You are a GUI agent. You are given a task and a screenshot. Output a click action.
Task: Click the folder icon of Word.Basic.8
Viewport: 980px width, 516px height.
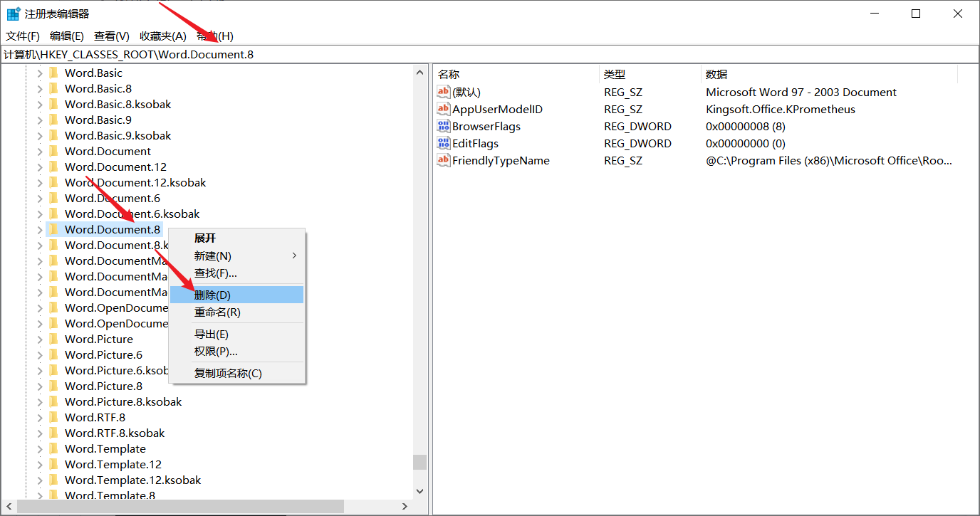tap(53, 88)
